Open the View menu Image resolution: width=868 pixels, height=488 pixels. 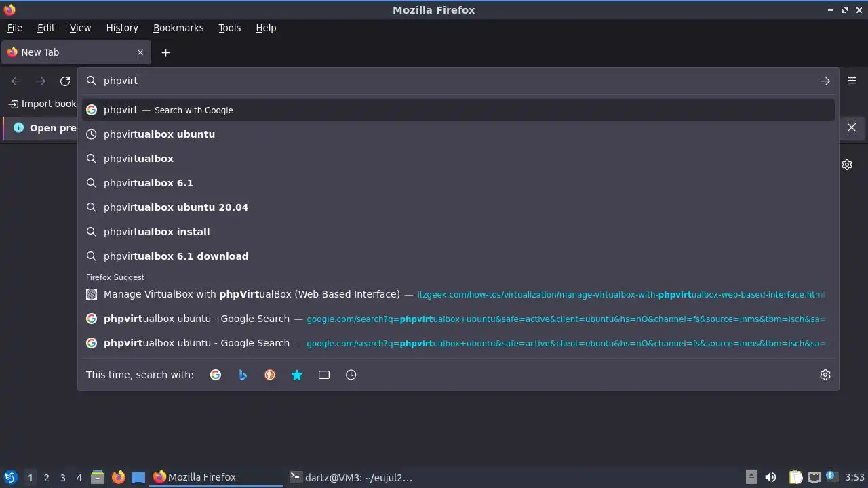(x=80, y=28)
